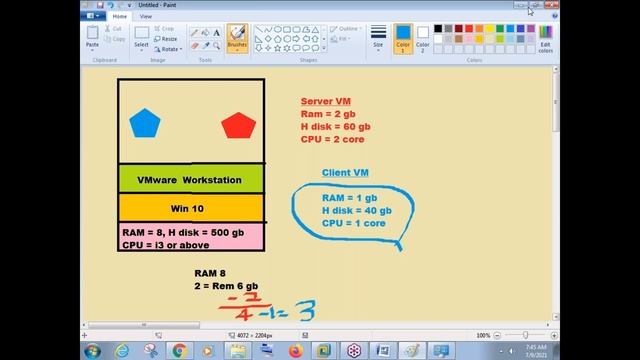Click the Paste clipboard button
This screenshot has width=640, height=360.
[92, 36]
